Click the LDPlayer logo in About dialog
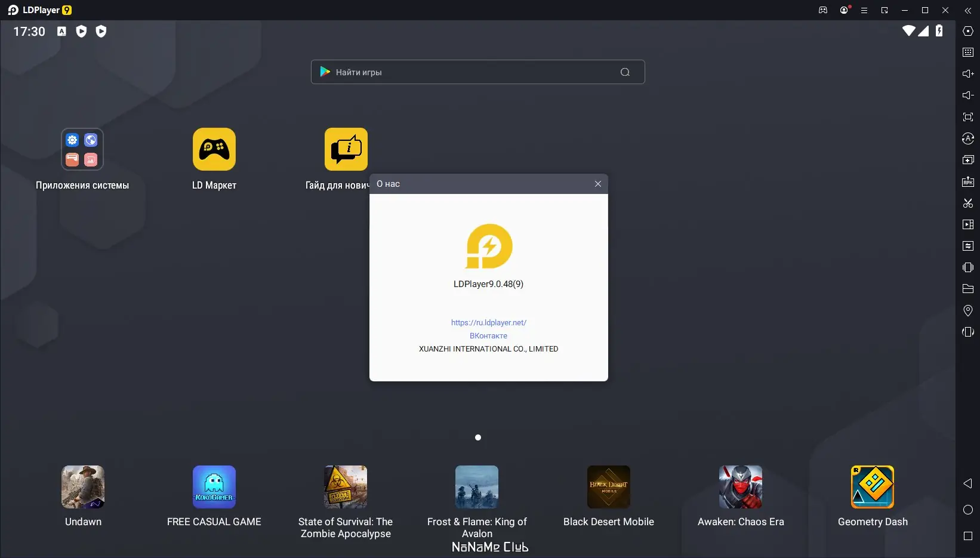Screen dimensions: 980x558 pyautogui.click(x=489, y=246)
